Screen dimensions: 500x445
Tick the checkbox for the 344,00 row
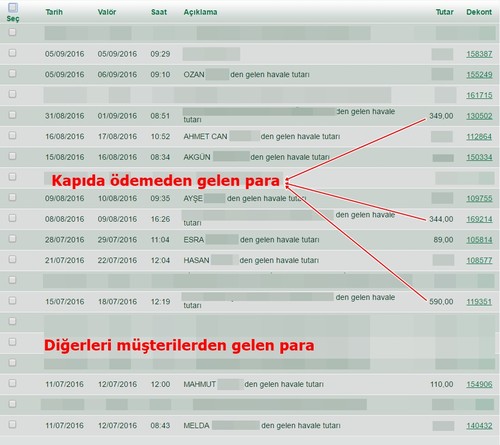tap(12, 218)
